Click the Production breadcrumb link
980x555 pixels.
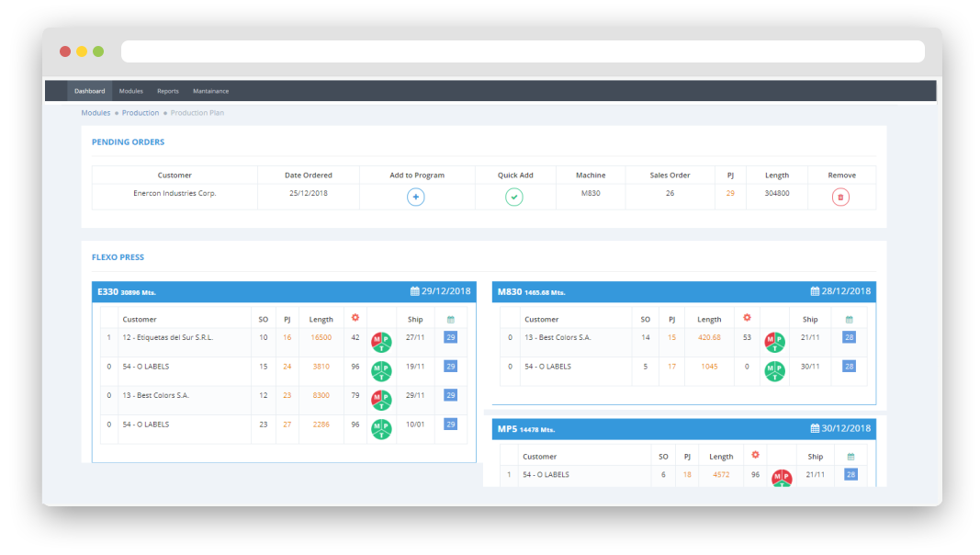coord(141,113)
